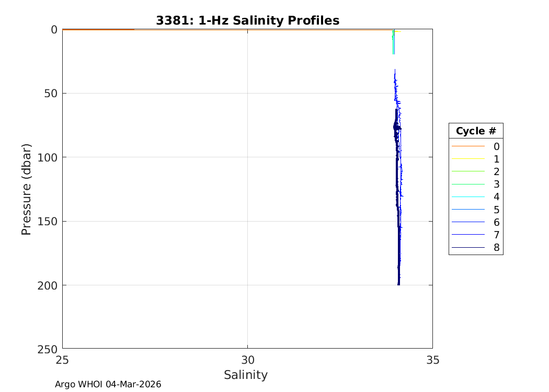Click the 'Argo WHOI 04-Mar-2026' footer text
Viewport: 549px width, 392px height.
pyautogui.click(x=108, y=384)
